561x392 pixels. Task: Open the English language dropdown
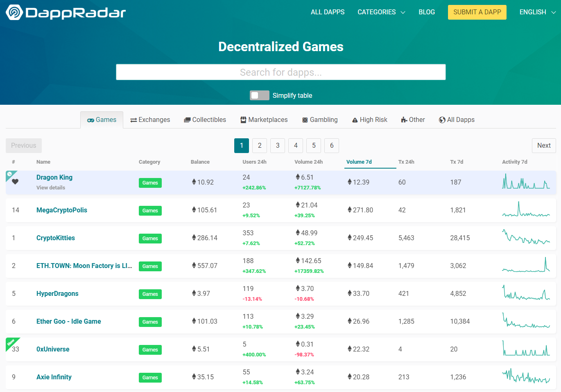[x=538, y=12]
